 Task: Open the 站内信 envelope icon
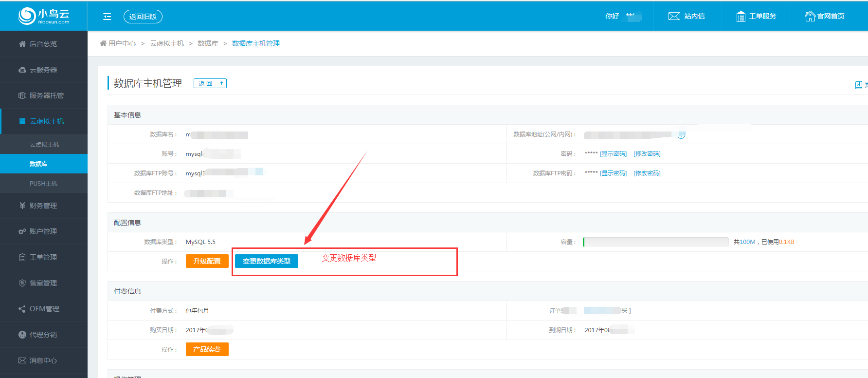(674, 16)
